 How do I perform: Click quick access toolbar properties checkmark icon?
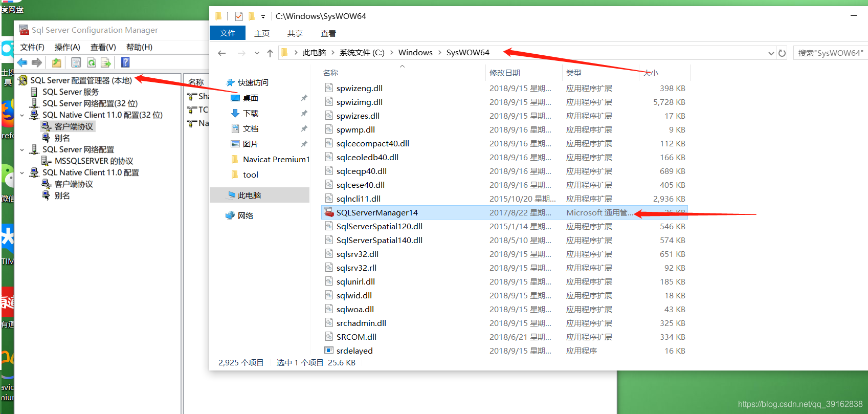(x=239, y=16)
